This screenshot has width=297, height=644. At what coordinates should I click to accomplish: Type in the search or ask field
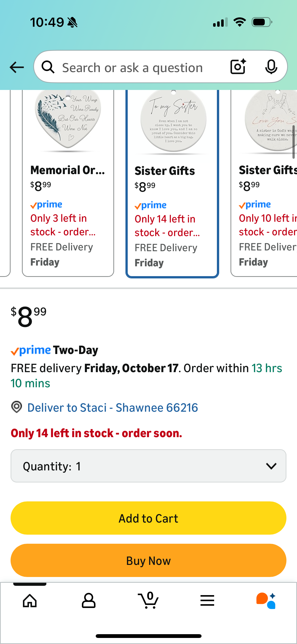point(133,68)
